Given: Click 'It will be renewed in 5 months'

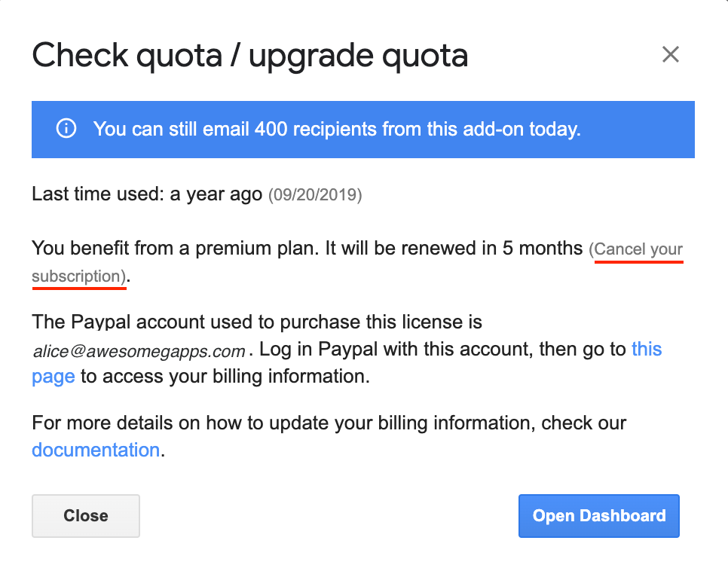Looking at the screenshot, I should click(454, 249).
